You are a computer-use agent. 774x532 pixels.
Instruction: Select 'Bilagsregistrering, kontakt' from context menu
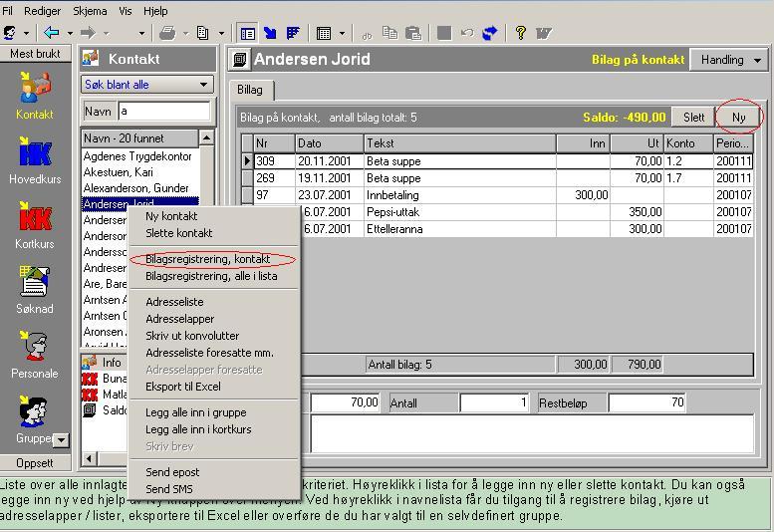(207, 259)
